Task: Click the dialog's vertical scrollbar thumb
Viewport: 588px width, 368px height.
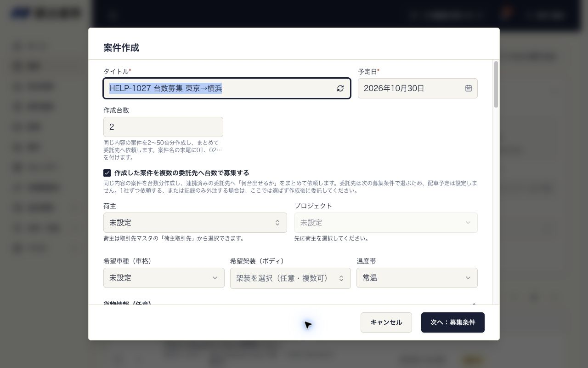Action: pos(496,85)
